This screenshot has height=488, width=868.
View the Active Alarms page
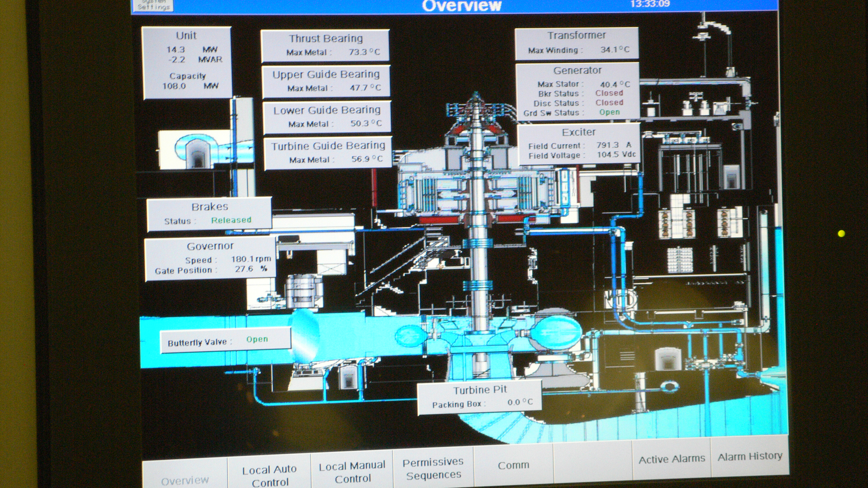(x=672, y=459)
